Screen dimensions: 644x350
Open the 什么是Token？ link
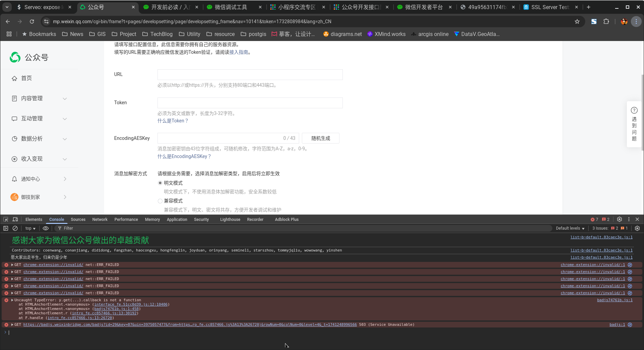[x=173, y=121]
